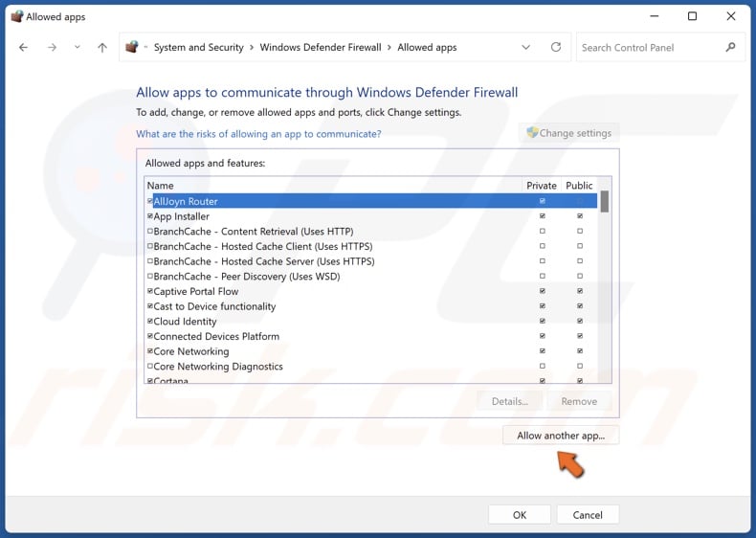This screenshot has width=756, height=538.
Task: Click the Details... button
Action: click(x=510, y=401)
